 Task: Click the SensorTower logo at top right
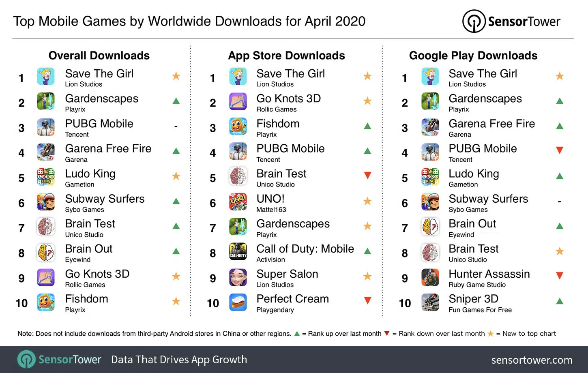point(511,21)
